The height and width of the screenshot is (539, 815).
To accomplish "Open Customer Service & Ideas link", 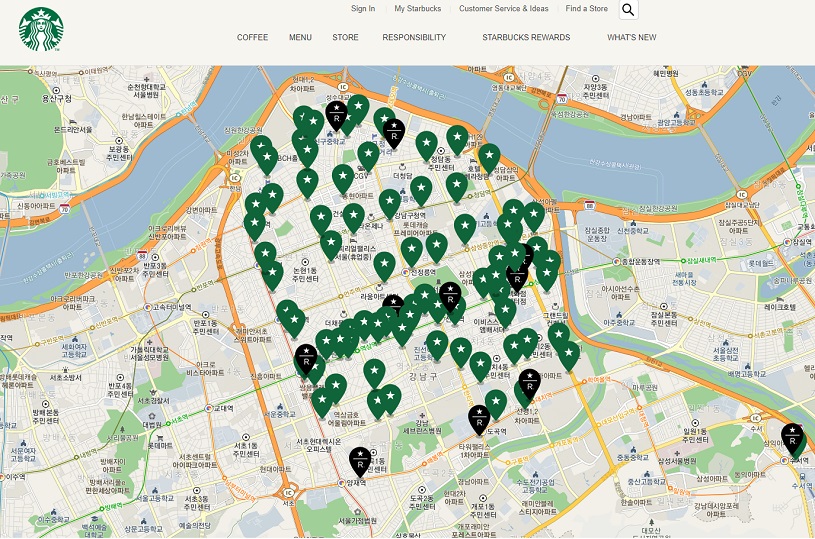I will click(x=504, y=8).
